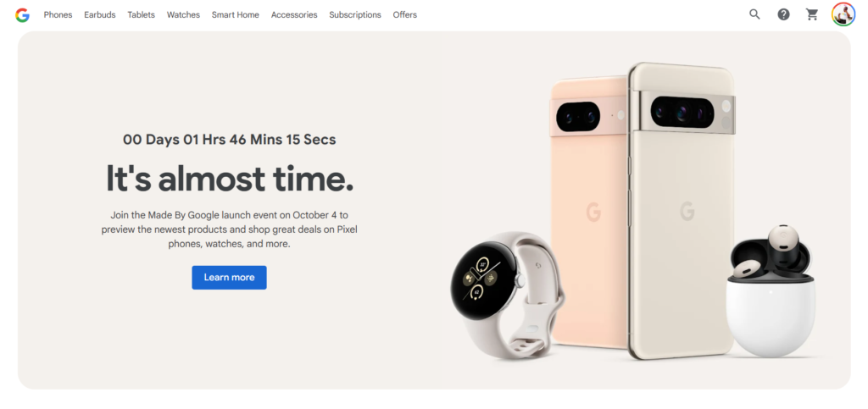
Task: Open the Phones menu
Action: [x=58, y=15]
